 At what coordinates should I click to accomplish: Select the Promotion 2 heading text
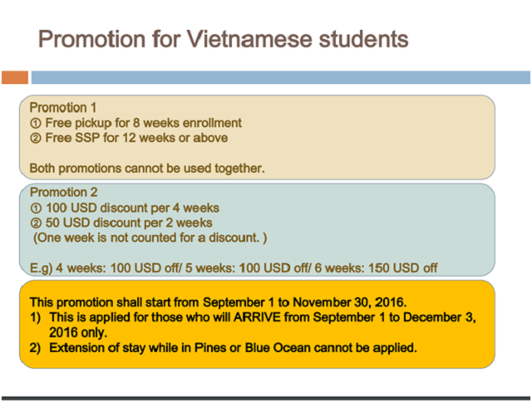64,192
